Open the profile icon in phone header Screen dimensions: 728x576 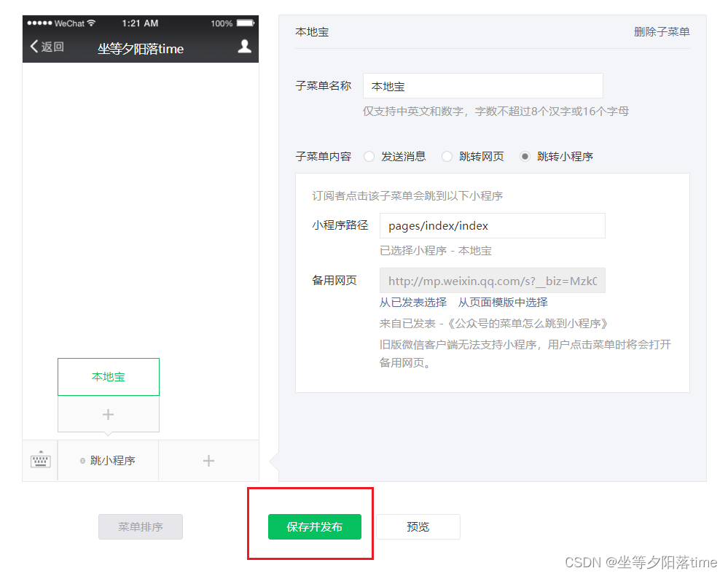pos(244,47)
